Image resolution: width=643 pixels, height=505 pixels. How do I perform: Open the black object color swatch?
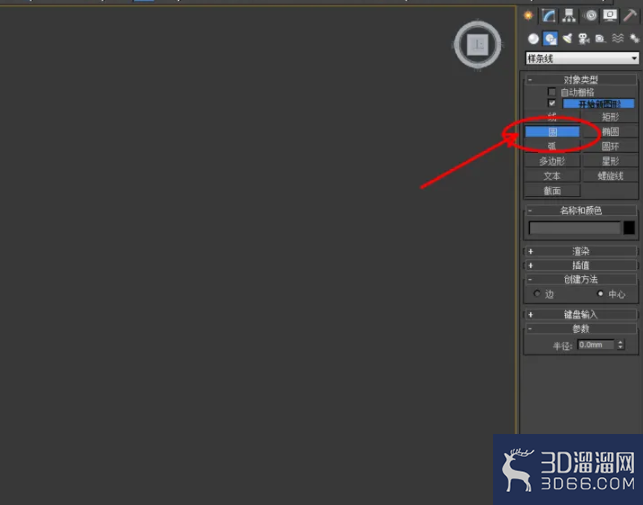pyautogui.click(x=629, y=228)
